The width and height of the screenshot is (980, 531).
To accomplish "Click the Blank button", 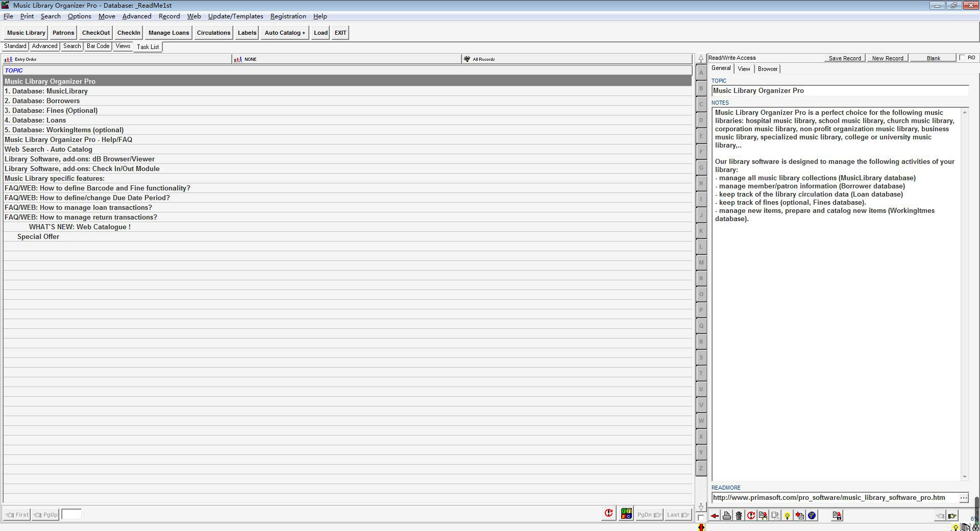I will (933, 58).
